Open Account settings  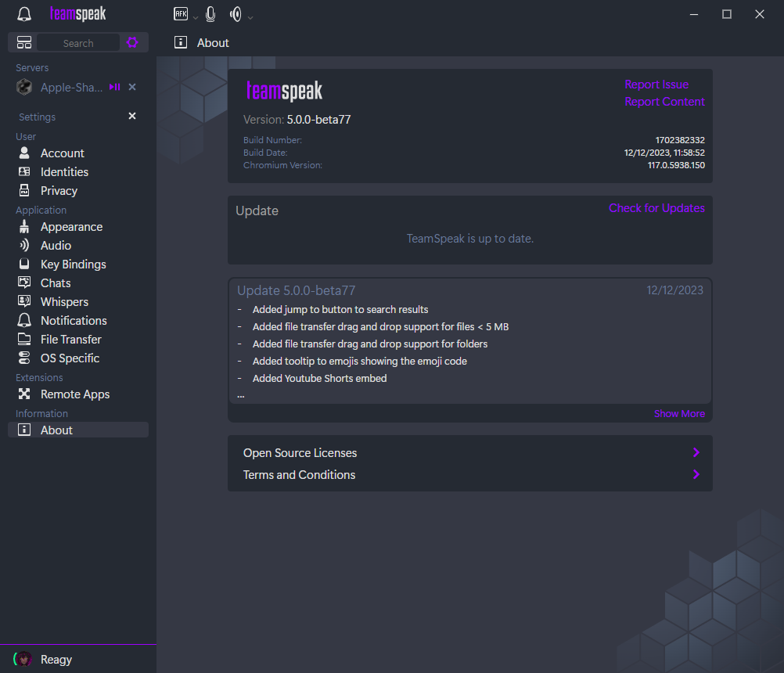point(78,153)
